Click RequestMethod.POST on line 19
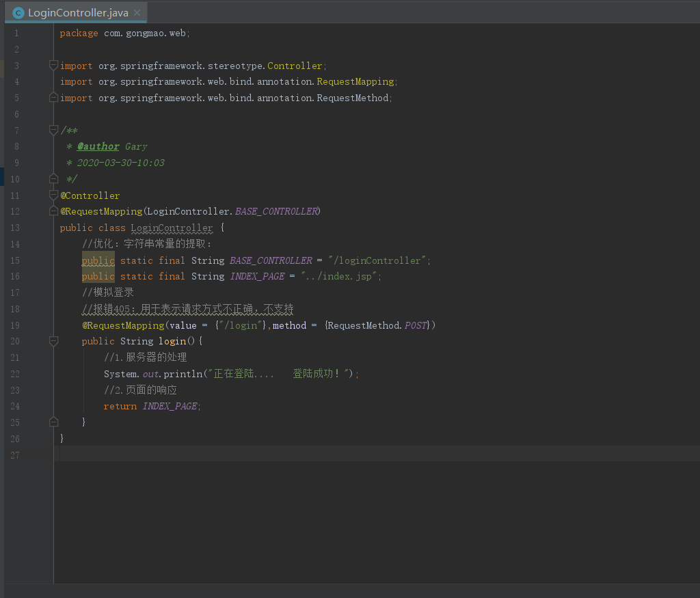The image size is (700, 598). [377, 325]
